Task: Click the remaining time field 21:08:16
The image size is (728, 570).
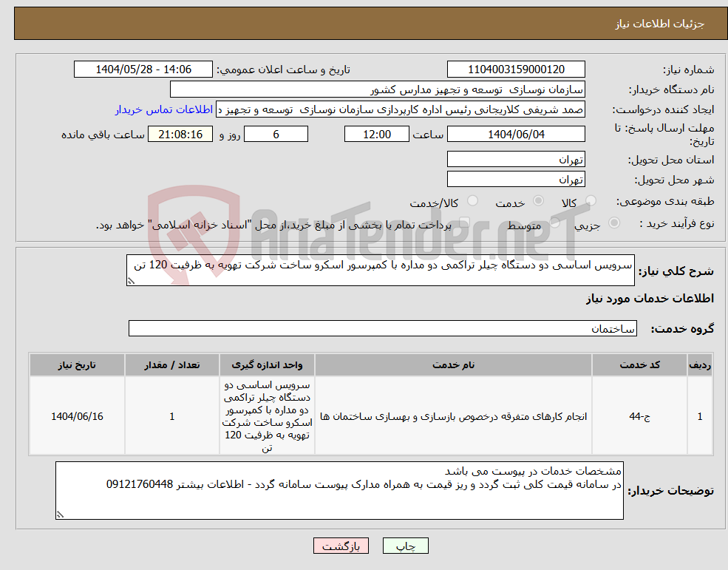Action: [x=180, y=135]
